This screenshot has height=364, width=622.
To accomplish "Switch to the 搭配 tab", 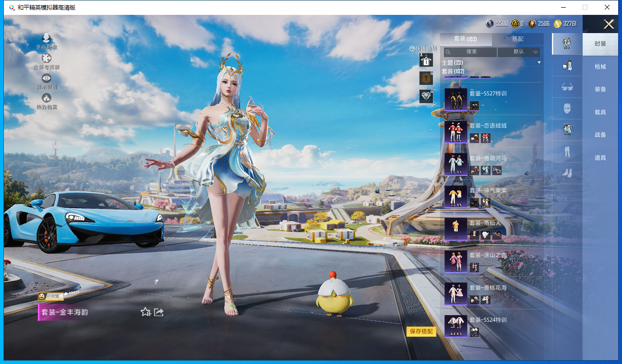I will pos(517,39).
